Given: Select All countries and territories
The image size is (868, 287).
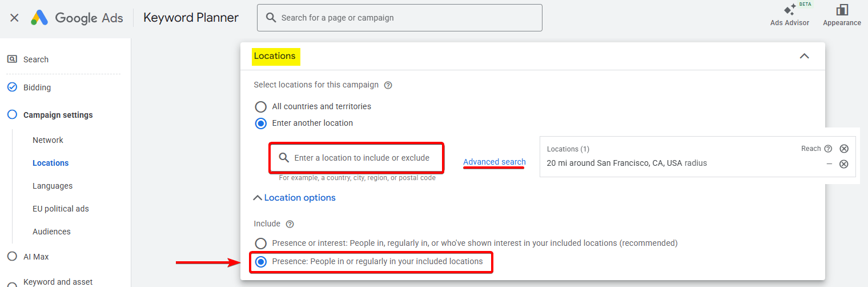Looking at the screenshot, I should 261,107.
